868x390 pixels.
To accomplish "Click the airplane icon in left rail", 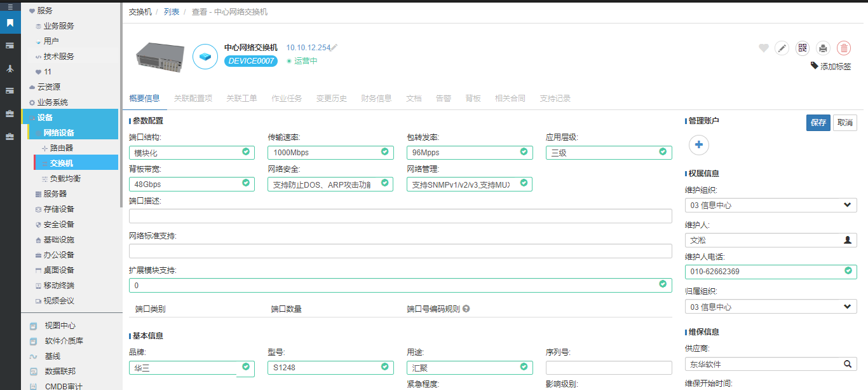I will tap(10, 69).
